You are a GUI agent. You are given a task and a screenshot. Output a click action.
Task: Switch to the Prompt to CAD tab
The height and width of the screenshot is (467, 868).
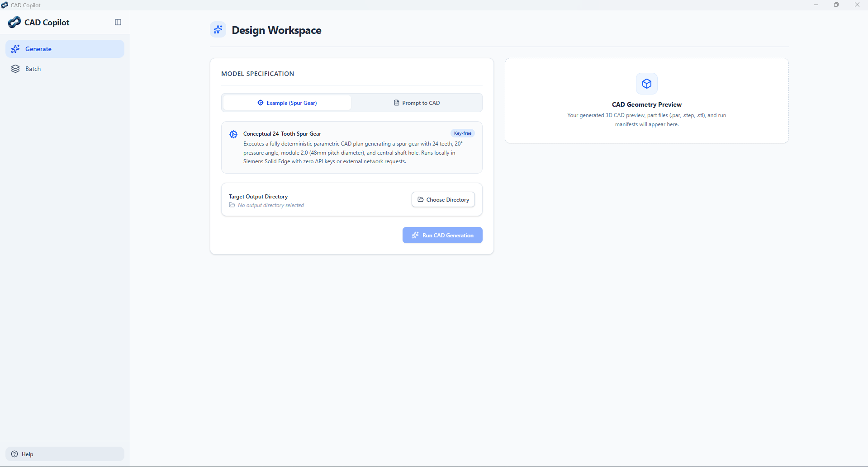pos(417,103)
